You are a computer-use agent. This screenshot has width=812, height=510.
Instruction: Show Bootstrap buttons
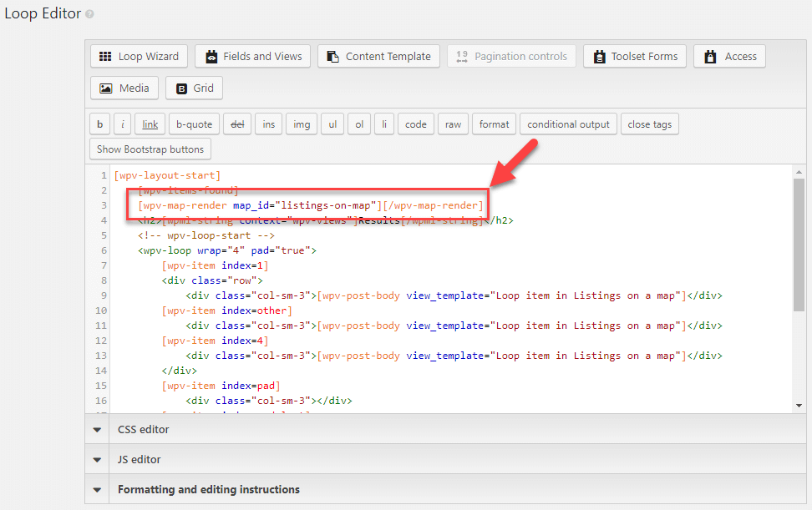(150, 149)
